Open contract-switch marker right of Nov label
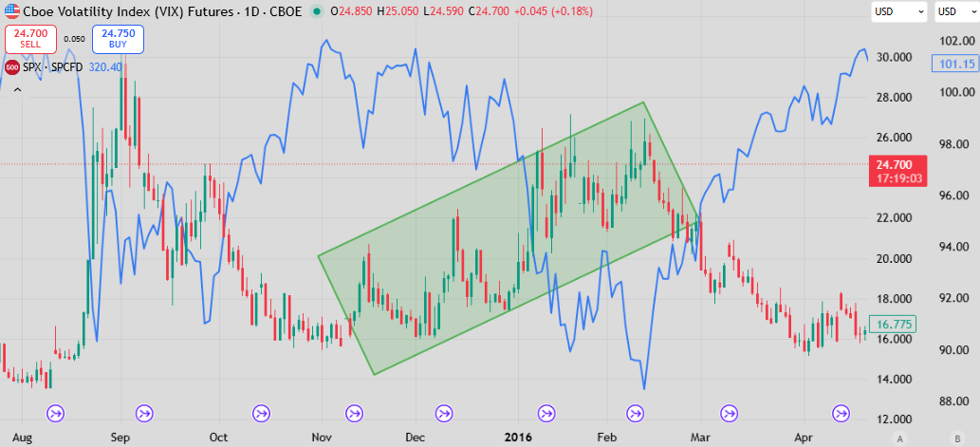 pyautogui.click(x=354, y=413)
